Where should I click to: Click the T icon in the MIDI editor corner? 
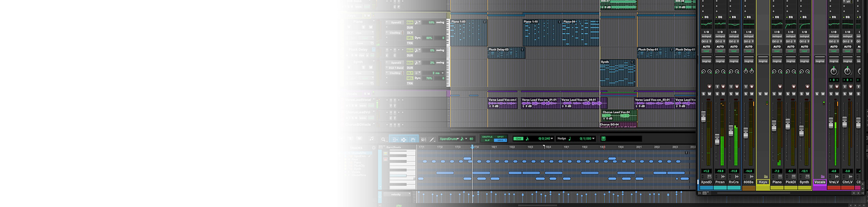(x=687, y=153)
